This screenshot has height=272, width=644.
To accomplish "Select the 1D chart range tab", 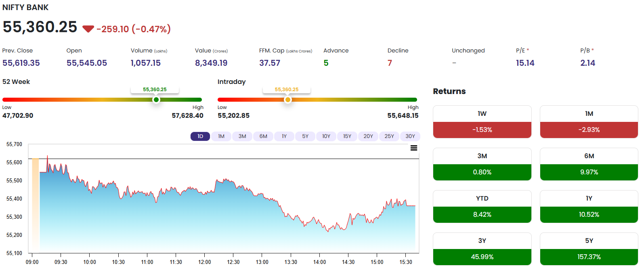I will click(200, 136).
